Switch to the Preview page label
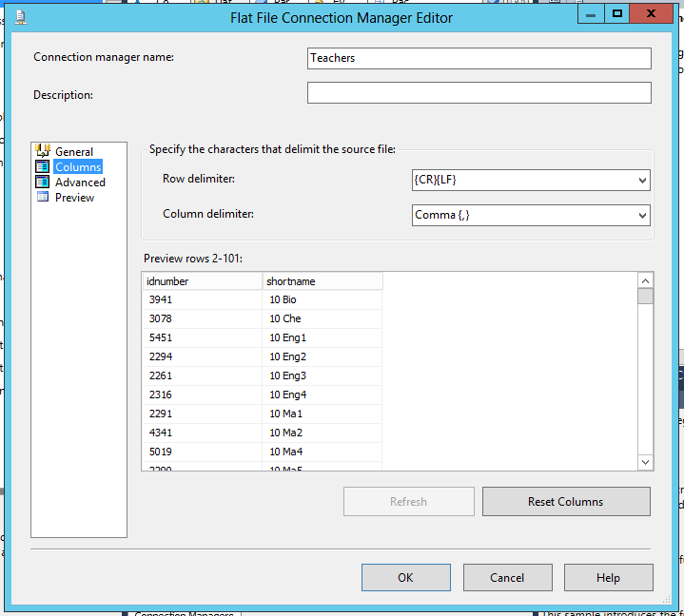 tap(74, 198)
